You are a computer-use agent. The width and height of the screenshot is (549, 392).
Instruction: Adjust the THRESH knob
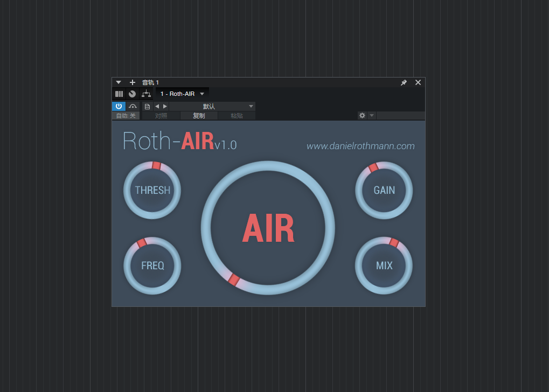[x=152, y=190]
